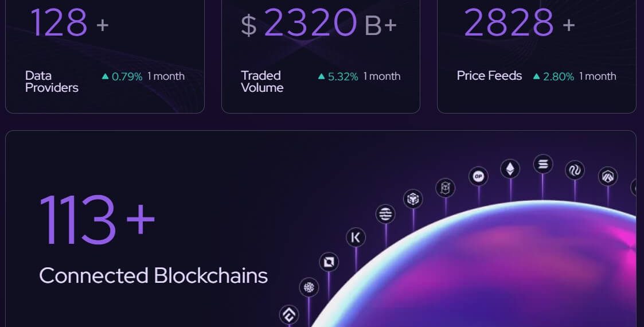This screenshot has width=644, height=327.
Task: Click the Optimism OP icon
Action: [x=478, y=177]
